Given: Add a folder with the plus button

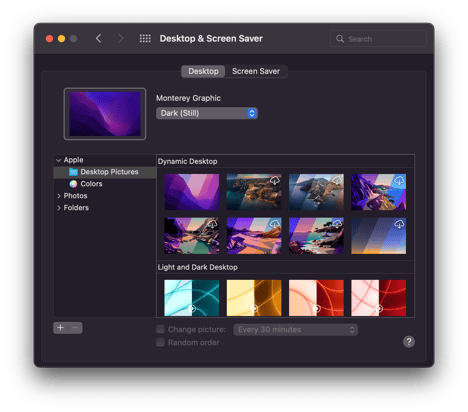Looking at the screenshot, I should click(60, 328).
